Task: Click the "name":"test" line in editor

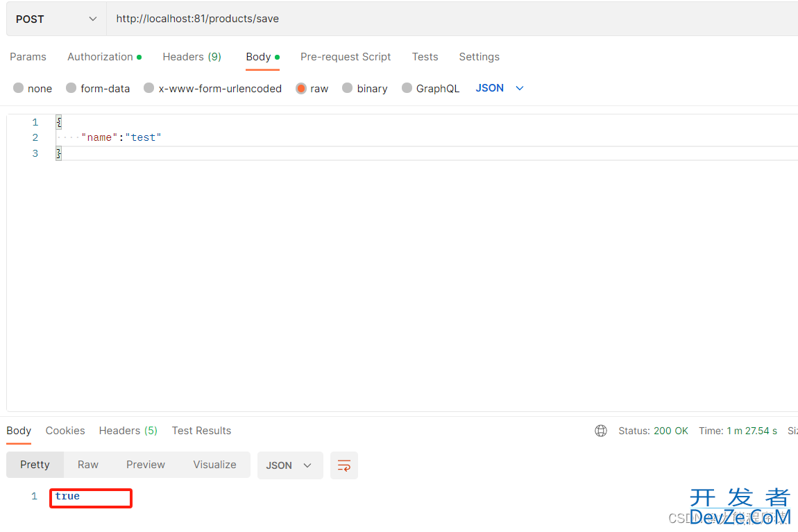Action: [121, 137]
